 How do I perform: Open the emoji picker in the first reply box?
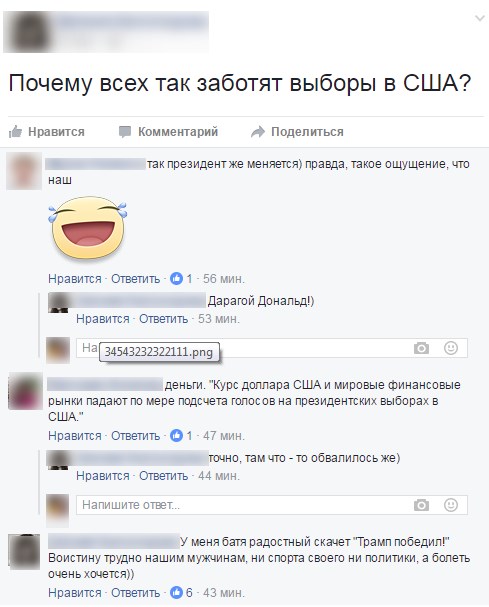coord(451,348)
